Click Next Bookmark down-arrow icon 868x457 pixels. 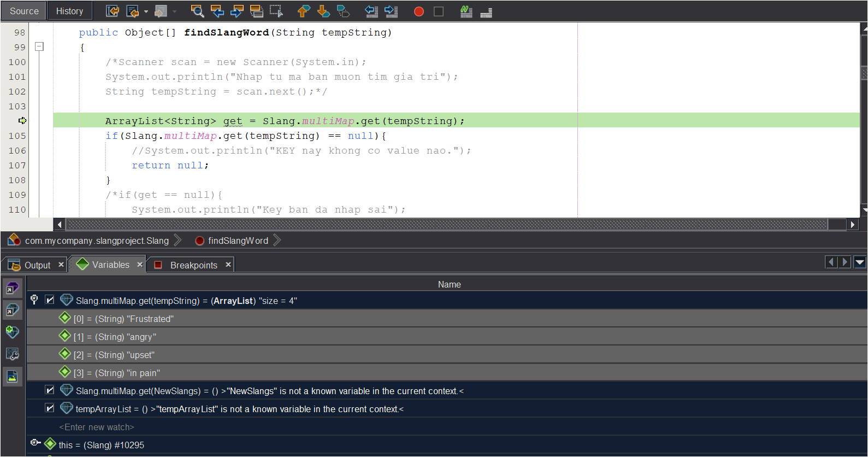[323, 11]
